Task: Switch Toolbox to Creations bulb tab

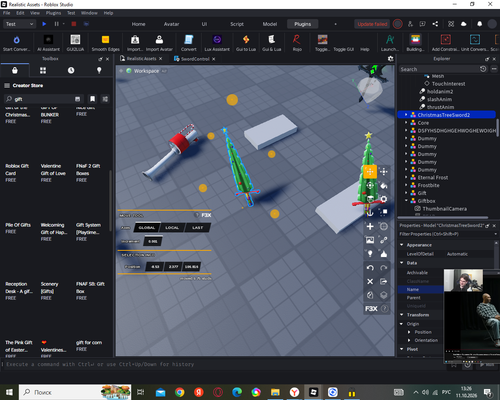Action: (99, 70)
